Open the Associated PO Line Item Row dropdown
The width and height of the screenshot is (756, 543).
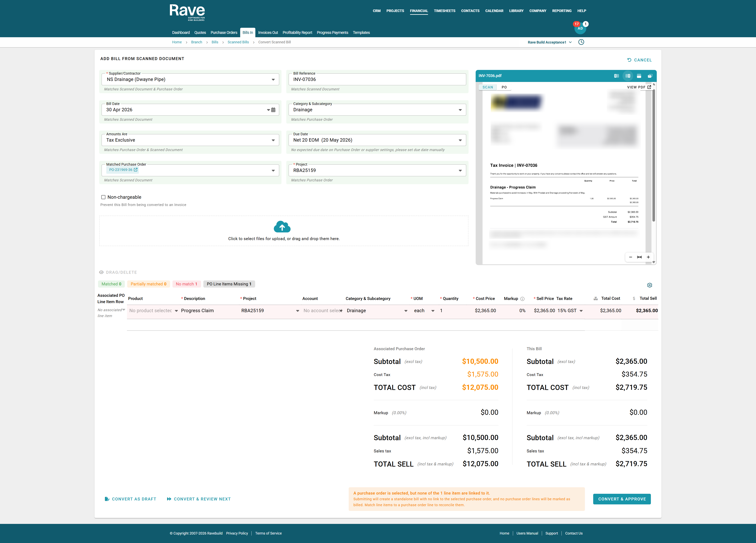124,310
